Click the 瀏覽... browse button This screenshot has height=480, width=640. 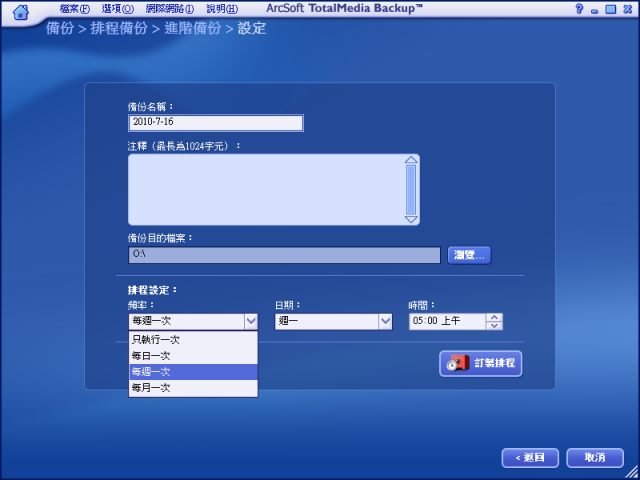coord(469,256)
